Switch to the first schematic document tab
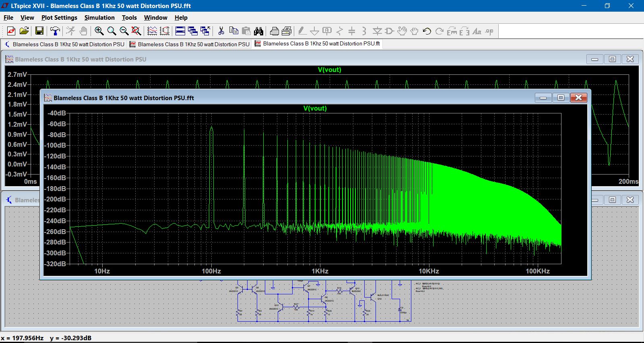 64,44
